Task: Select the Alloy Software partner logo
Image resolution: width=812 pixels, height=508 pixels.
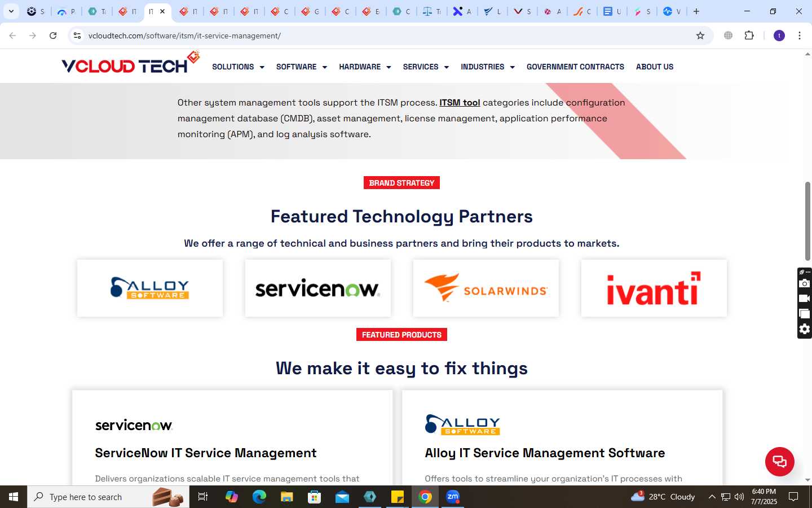Action: [150, 288]
